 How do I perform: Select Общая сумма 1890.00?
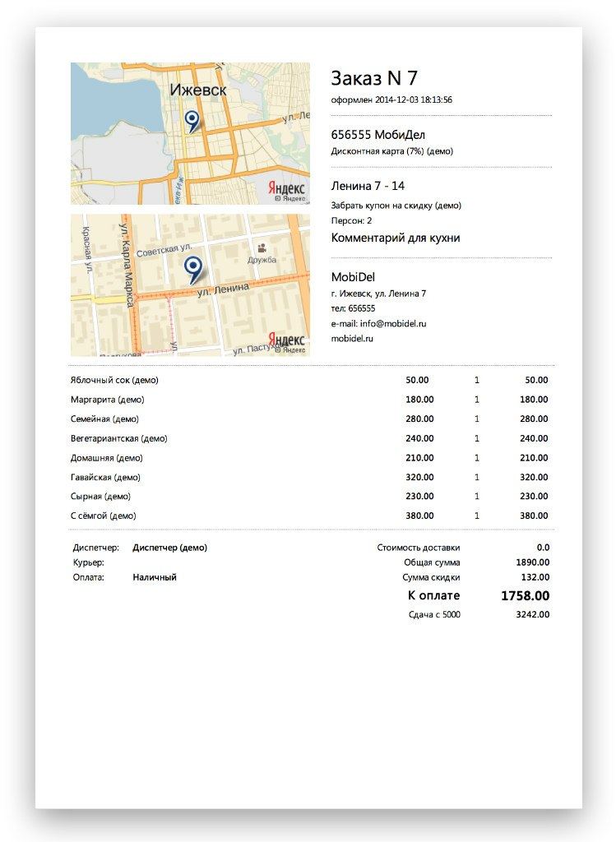(x=533, y=562)
